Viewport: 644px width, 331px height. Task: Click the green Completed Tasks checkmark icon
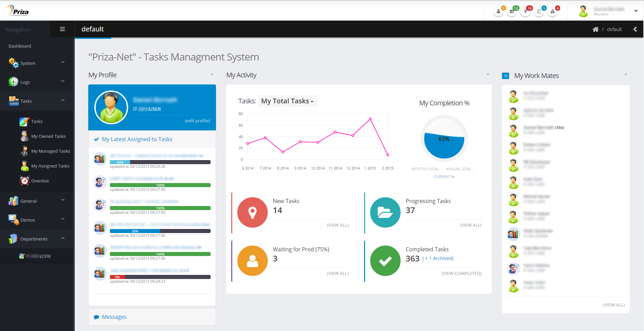coord(385,261)
